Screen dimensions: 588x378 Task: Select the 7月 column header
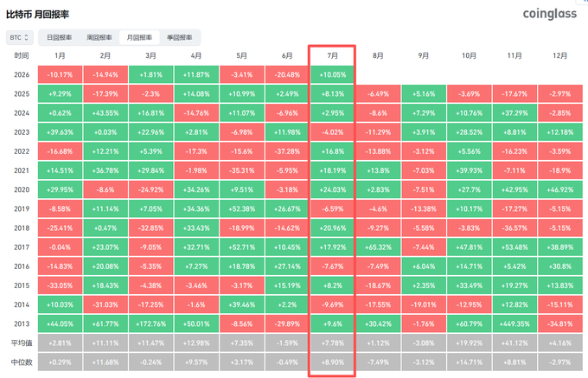[332, 55]
